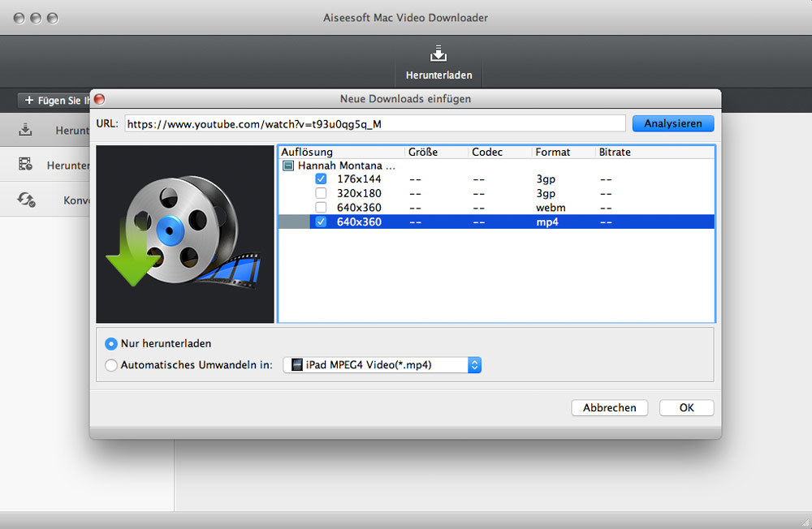The width and height of the screenshot is (812, 529).
Task: Click the film reel preview thumbnail
Action: point(185,234)
